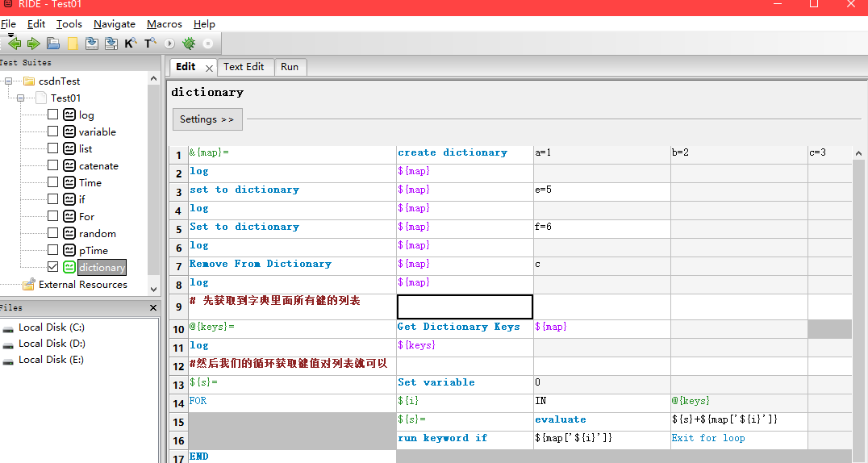Tick the list test checkbox
Screen dimensions: 868x463
(x=52, y=148)
